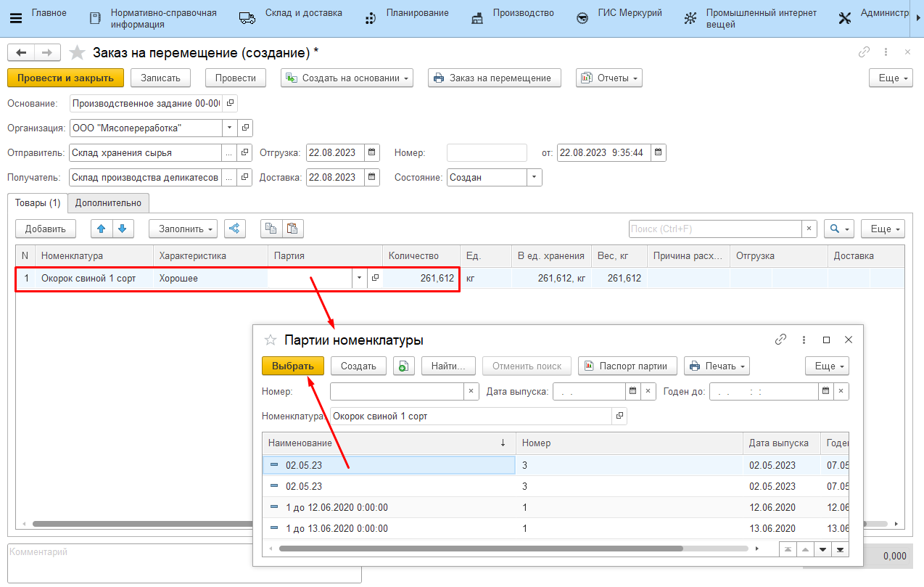The height and width of the screenshot is (587, 924).
Task: Click the Паспорт партии button
Action: point(627,366)
